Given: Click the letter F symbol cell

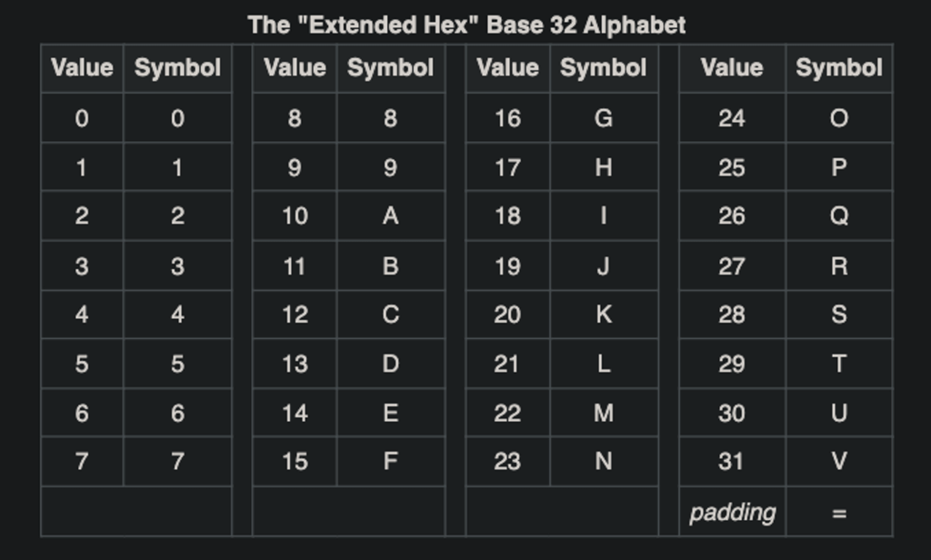Looking at the screenshot, I should click(390, 462).
